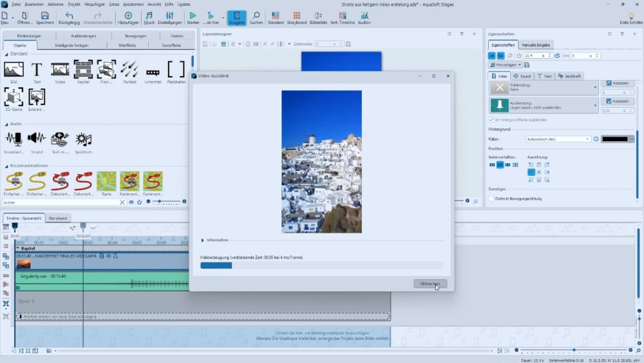644x363 pixels.
Task: Click the Karte route animation icon
Action: tap(106, 181)
